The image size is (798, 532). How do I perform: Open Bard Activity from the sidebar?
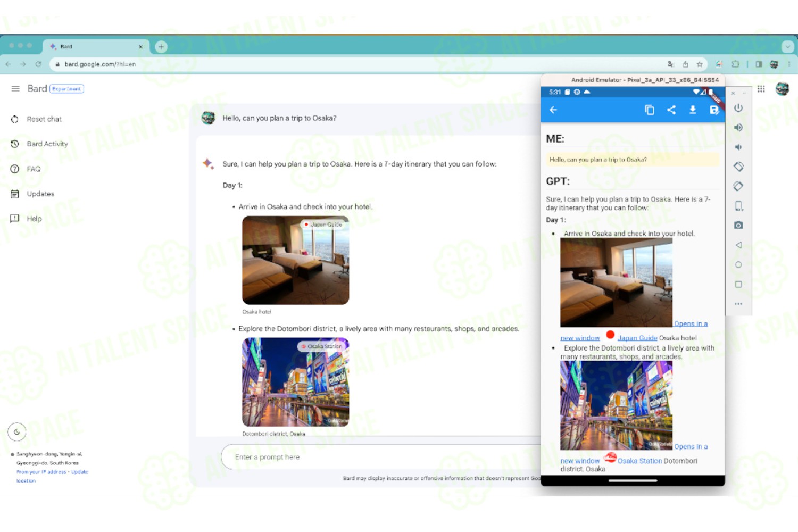point(39,144)
